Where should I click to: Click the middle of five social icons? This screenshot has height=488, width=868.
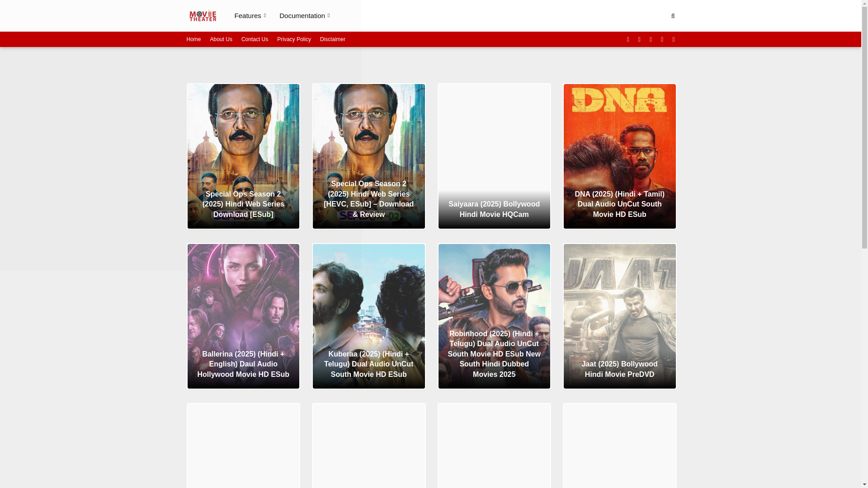pos(651,39)
